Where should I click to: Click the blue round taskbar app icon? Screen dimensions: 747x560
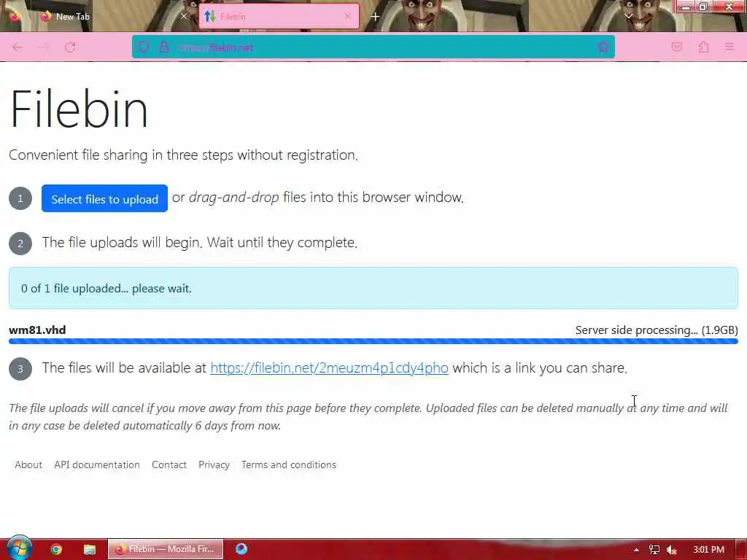pos(241,549)
